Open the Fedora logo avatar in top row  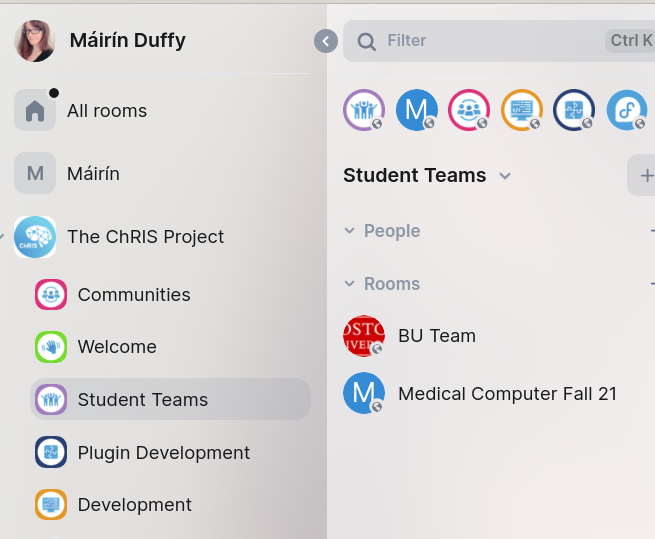pos(627,110)
